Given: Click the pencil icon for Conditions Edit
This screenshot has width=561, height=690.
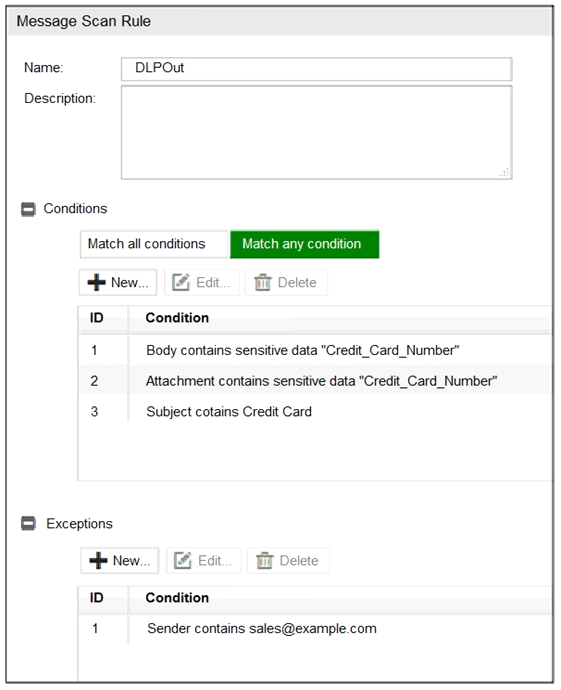Looking at the screenshot, I should tap(180, 282).
